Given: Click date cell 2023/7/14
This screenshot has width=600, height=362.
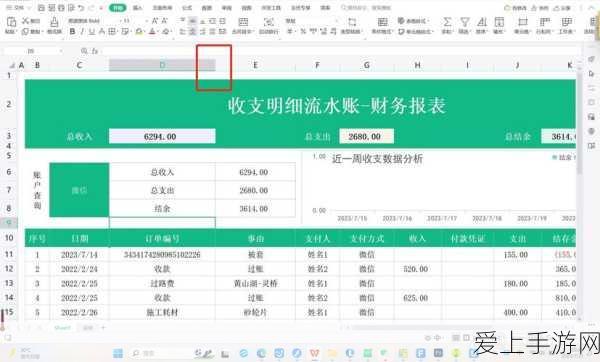Looking at the screenshot, I should coord(79,254).
